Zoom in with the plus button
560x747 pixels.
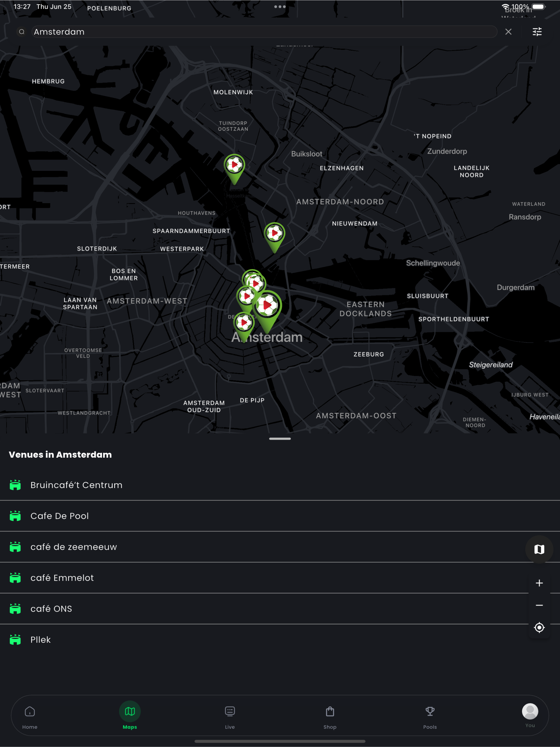[539, 583]
